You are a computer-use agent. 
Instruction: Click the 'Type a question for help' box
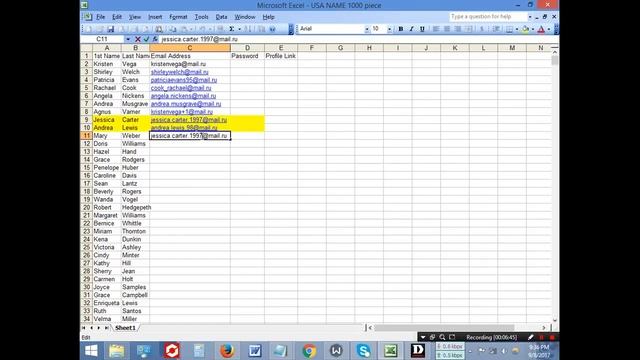pos(488,17)
